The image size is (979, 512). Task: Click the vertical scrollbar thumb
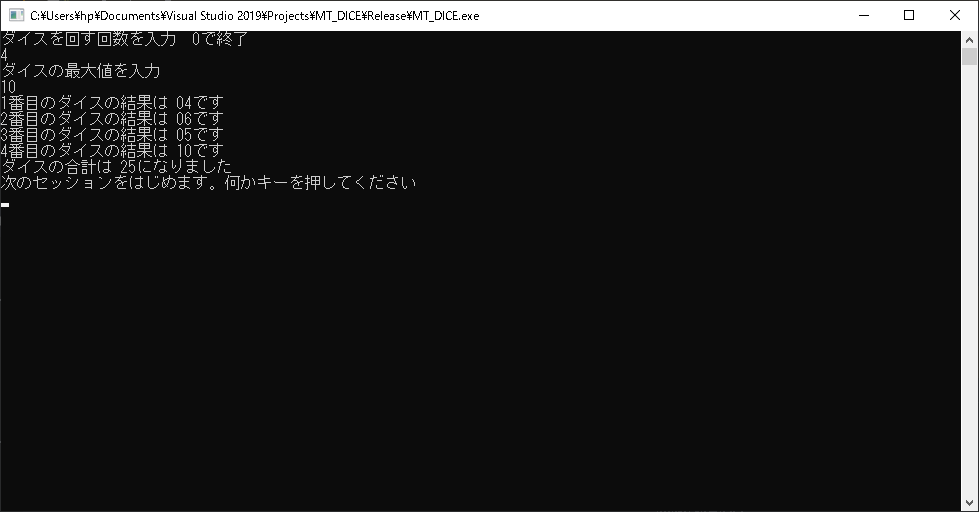[x=969, y=56]
